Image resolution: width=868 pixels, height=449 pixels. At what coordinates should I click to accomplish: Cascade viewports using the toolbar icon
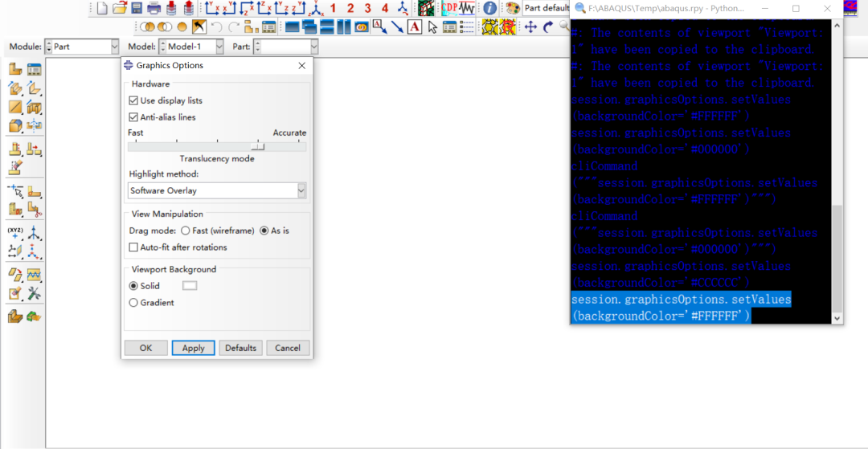[x=309, y=27]
